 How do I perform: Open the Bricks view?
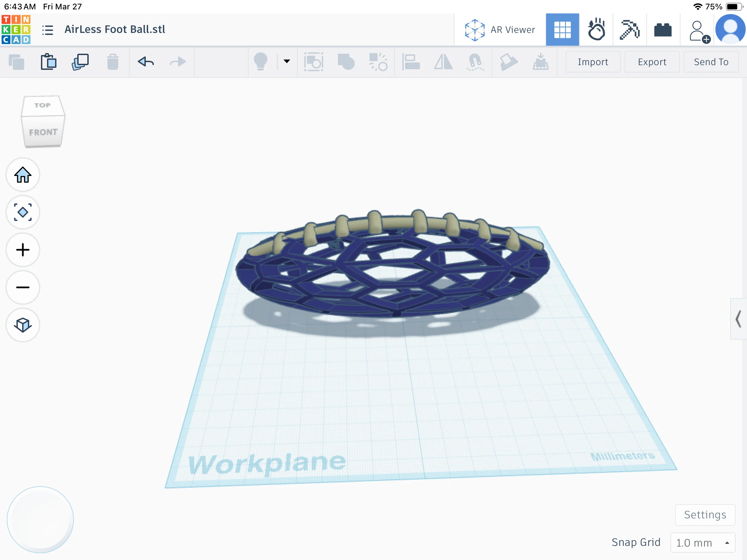tap(663, 30)
